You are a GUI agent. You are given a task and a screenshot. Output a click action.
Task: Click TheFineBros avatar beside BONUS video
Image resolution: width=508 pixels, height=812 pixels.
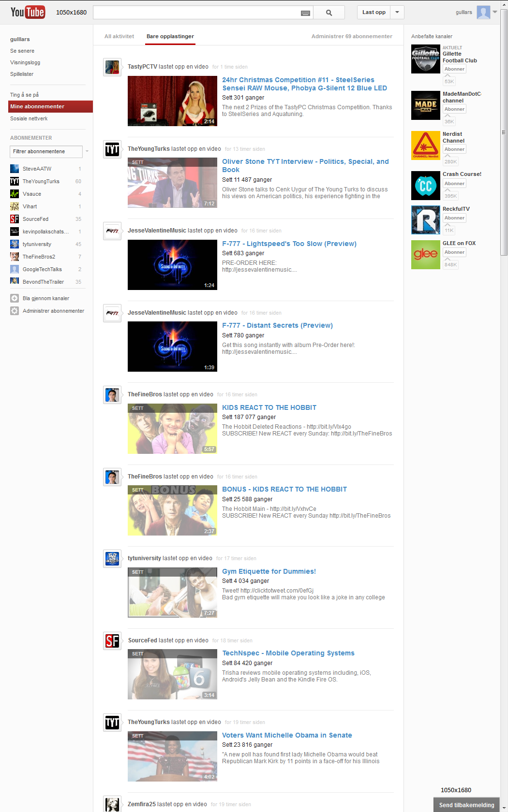(x=112, y=477)
